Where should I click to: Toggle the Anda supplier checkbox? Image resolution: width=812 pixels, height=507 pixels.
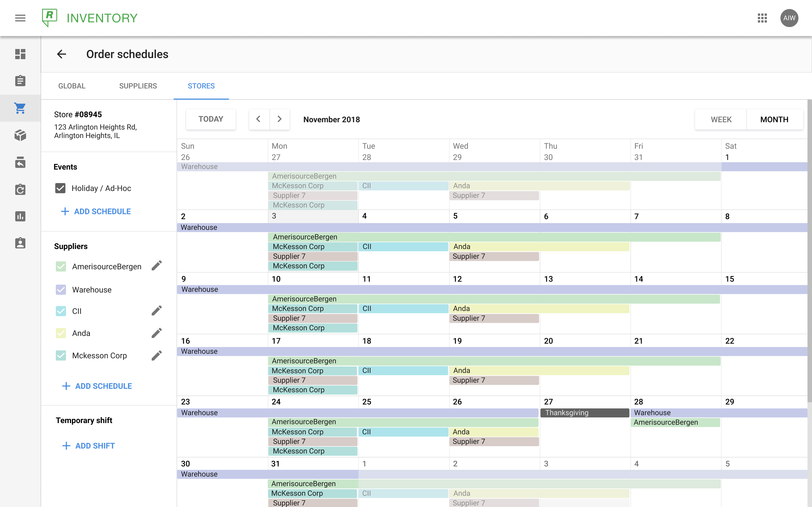tap(61, 333)
